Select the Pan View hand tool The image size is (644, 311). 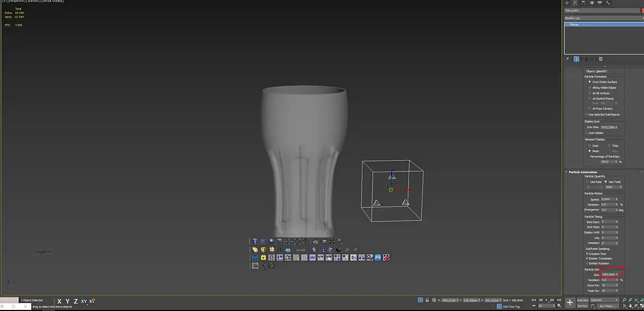630,306
